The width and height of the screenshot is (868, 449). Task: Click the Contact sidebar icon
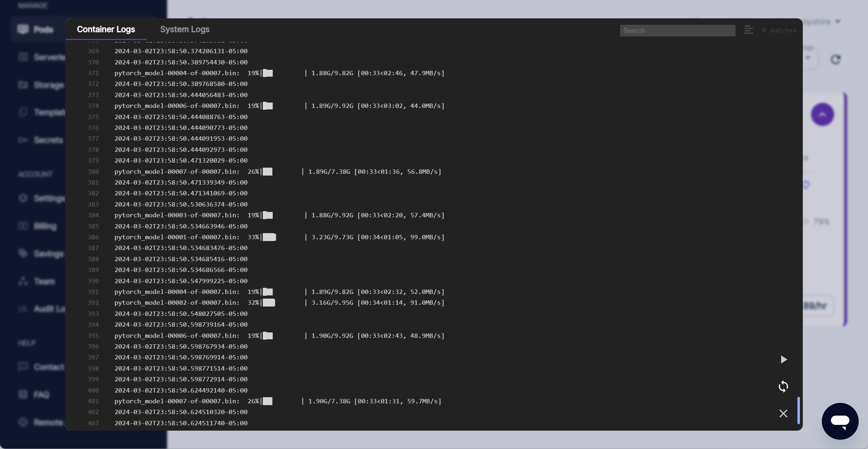23,367
